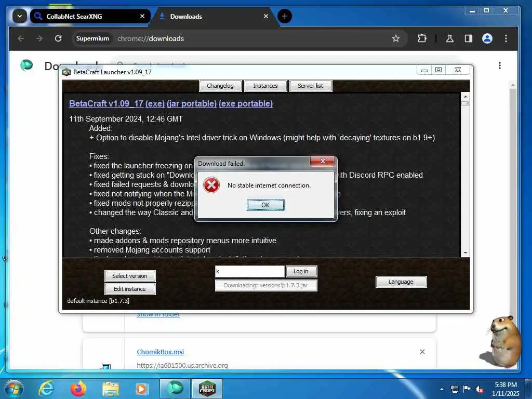This screenshot has width=532, height=399.
Task: Open the ChomikBox.msi download link
Action: 161,352
